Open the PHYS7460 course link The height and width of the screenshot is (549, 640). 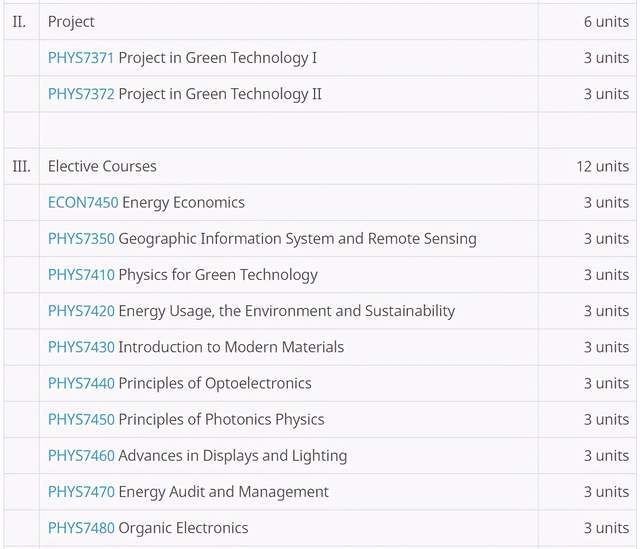click(x=81, y=456)
